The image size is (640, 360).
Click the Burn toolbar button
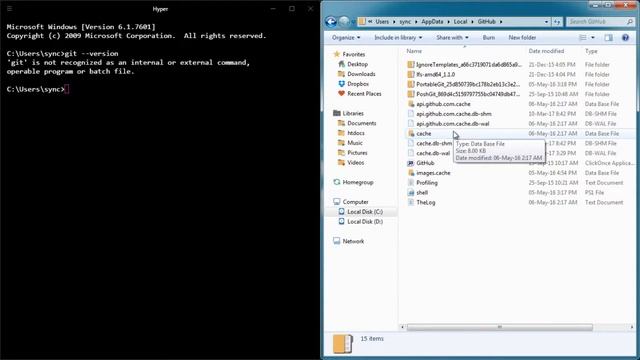click(x=489, y=38)
